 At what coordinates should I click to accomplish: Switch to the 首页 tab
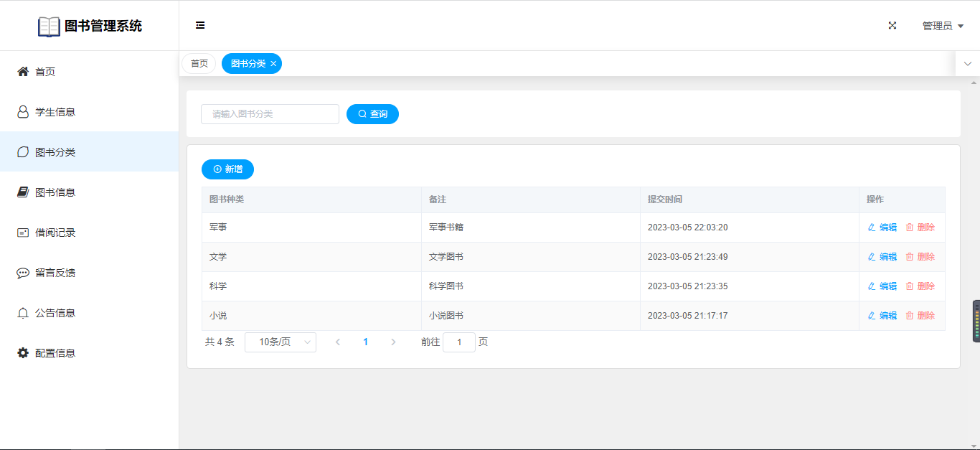click(199, 64)
